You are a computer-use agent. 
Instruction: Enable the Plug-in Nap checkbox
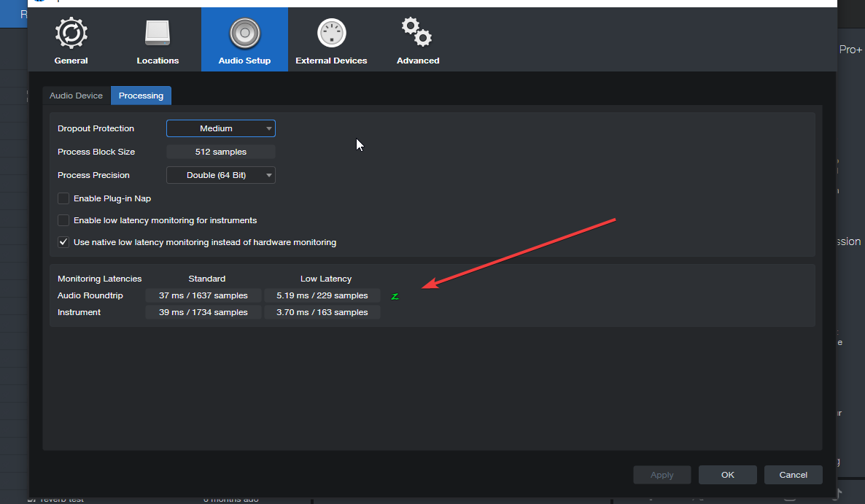click(63, 198)
